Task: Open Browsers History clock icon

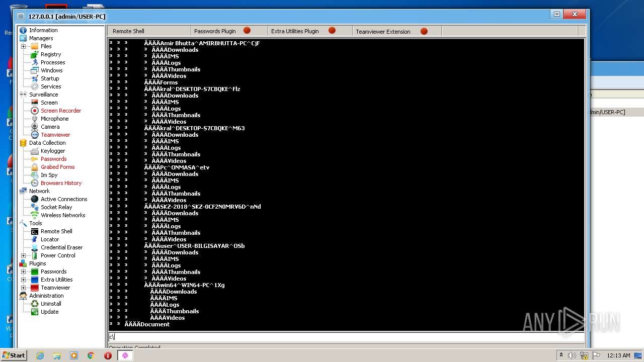Action: tap(35, 183)
